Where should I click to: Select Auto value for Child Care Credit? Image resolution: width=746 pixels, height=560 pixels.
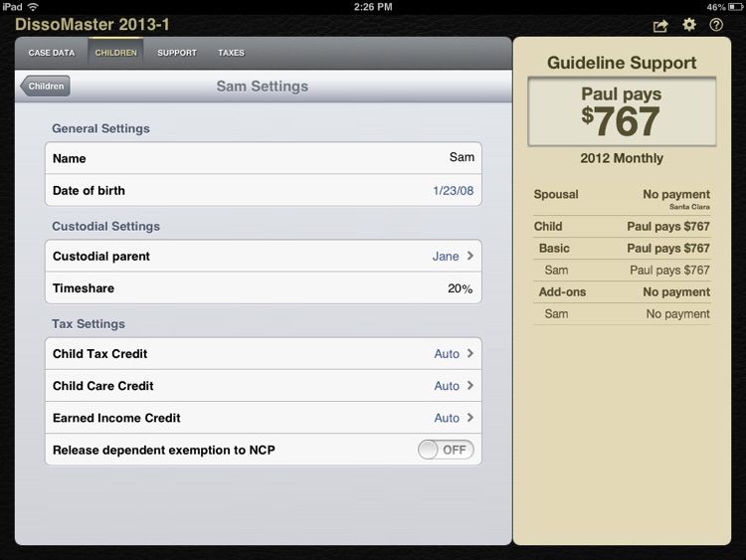click(x=447, y=386)
